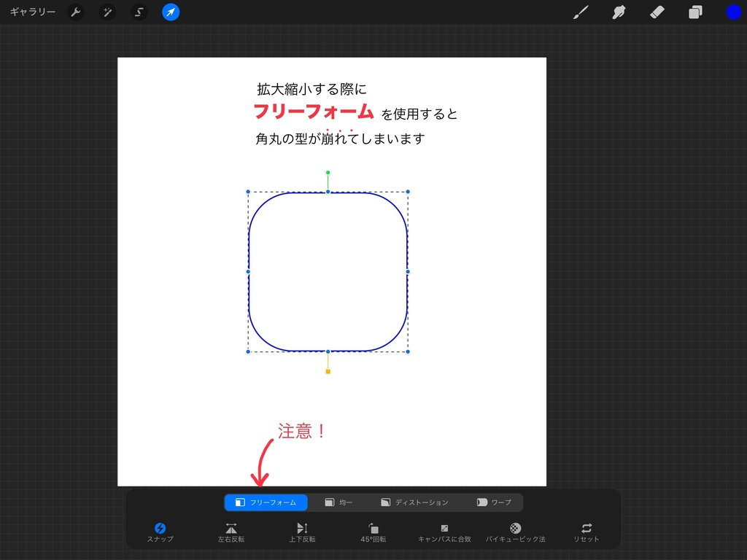Reset the transform with リセット
747x560 pixels.
tap(586, 532)
